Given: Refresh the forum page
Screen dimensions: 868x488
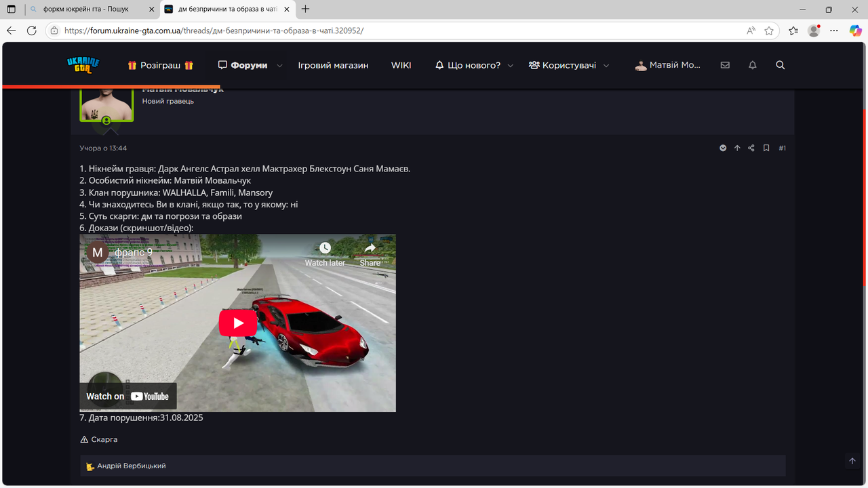Looking at the screenshot, I should [31, 30].
